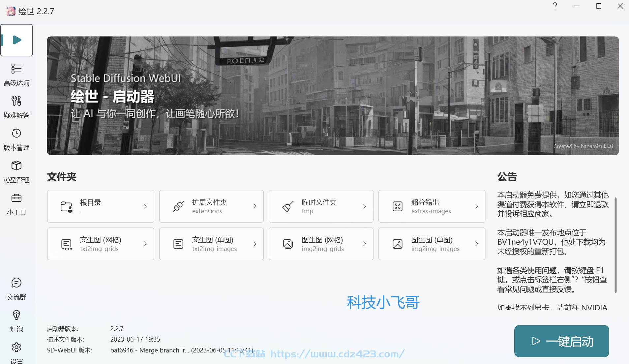Open the 超分输出 extras-images card
Image resolution: width=629 pixels, height=364 pixels.
432,206
